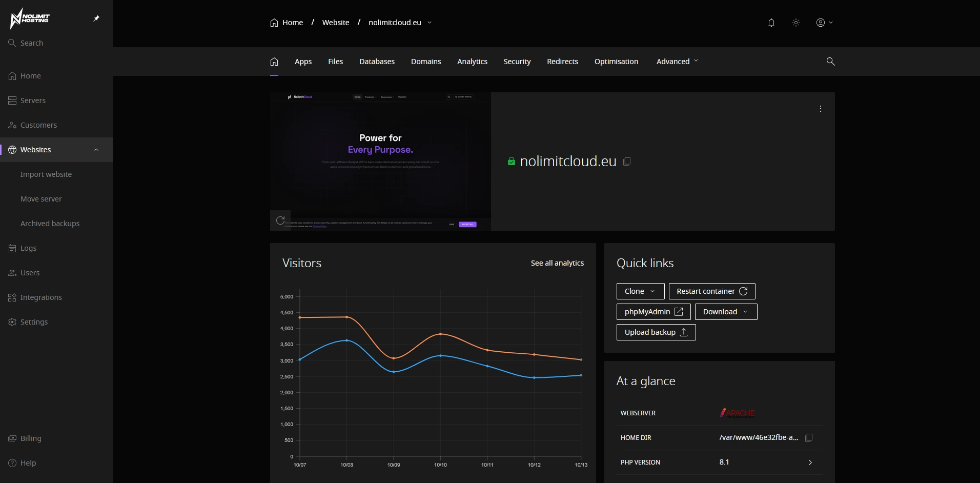Copy the home directory path
980x483 pixels.
click(809, 438)
